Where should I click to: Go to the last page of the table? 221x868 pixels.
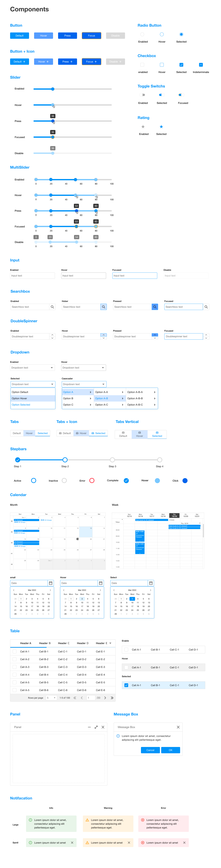112,698
